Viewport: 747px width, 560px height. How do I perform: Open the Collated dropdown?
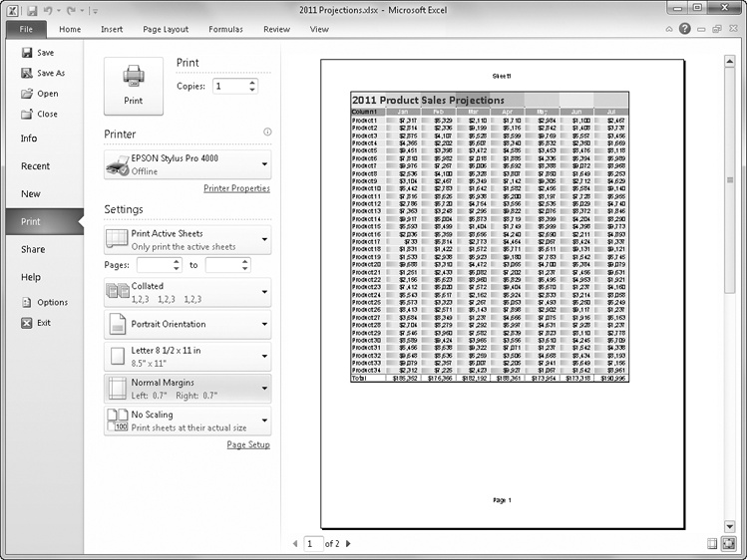coord(187,292)
